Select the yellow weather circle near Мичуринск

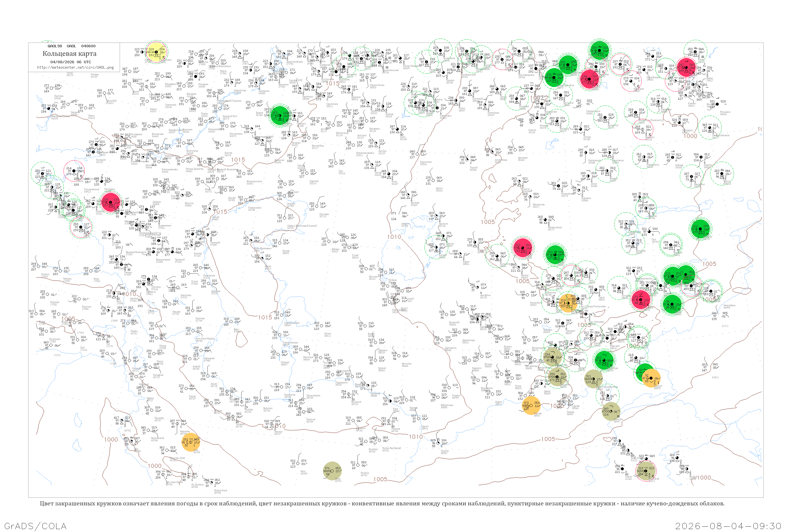(156, 52)
